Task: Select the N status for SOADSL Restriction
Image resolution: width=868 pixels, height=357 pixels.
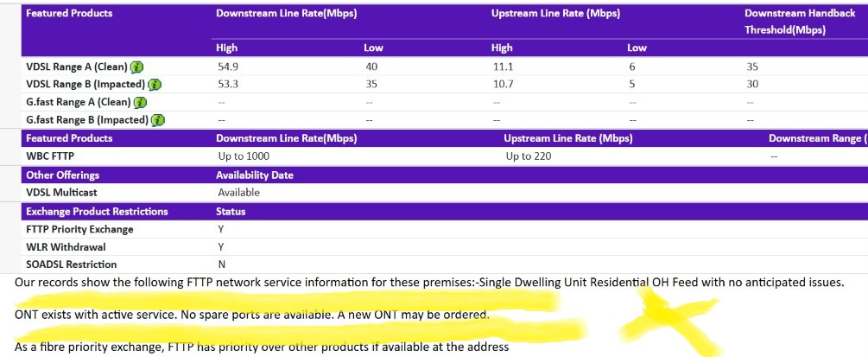Action: pyautogui.click(x=221, y=265)
